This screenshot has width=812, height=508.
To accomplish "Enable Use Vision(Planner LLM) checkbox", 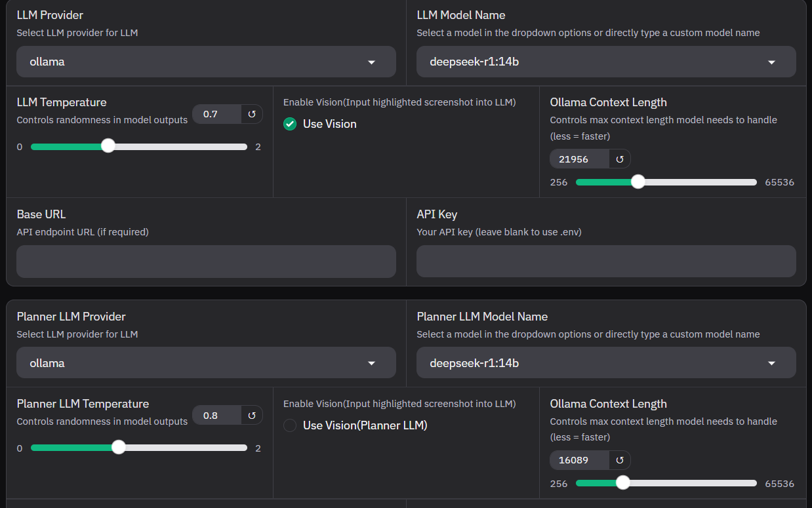I will point(290,425).
